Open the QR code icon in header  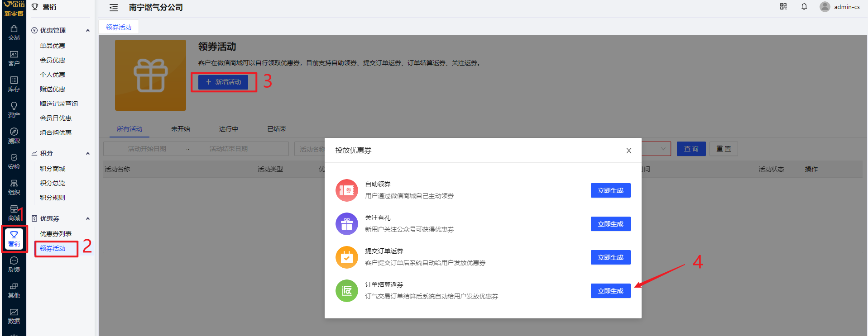[x=783, y=7]
